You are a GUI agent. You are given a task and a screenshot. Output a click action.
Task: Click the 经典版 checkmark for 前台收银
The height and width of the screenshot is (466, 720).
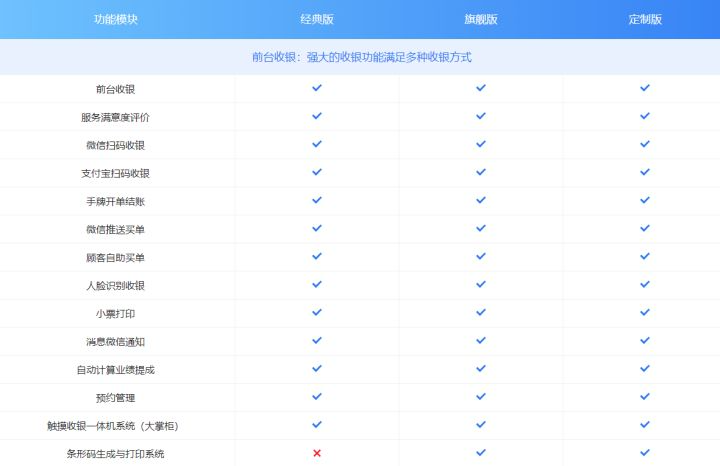click(317, 88)
